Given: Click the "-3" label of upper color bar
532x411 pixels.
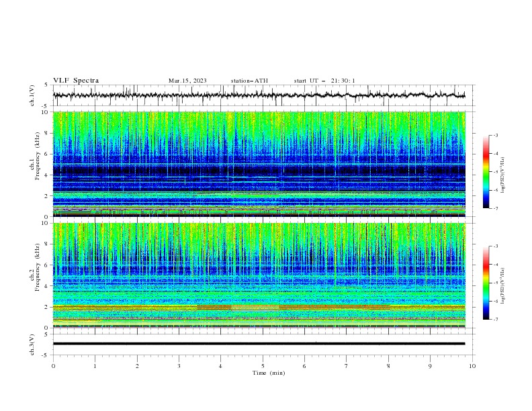Looking at the screenshot, I should (x=495, y=135).
